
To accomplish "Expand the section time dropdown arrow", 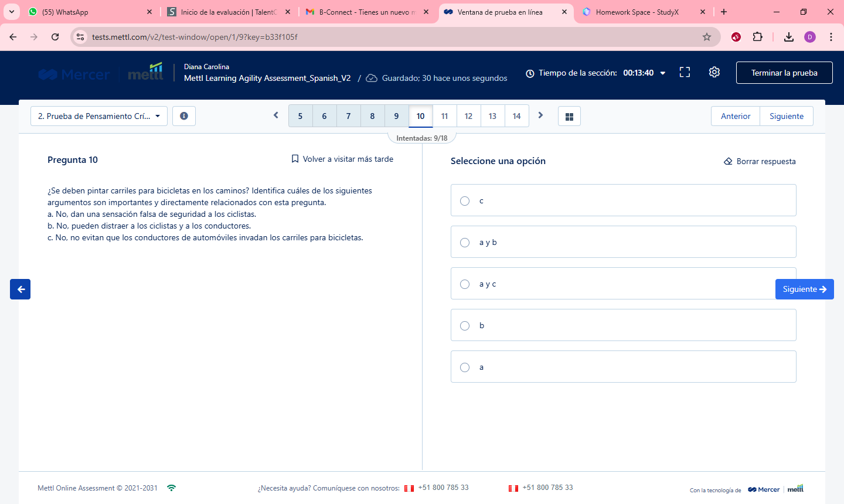I will point(663,73).
